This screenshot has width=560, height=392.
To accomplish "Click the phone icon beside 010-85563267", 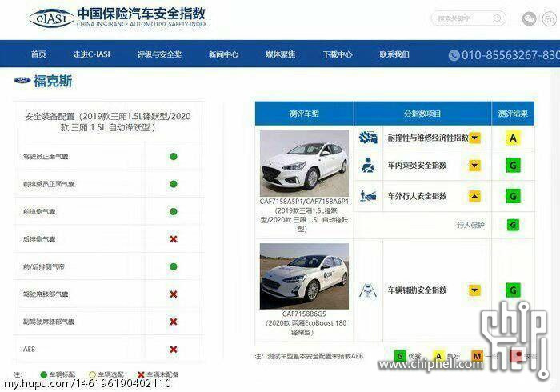I will [x=454, y=55].
